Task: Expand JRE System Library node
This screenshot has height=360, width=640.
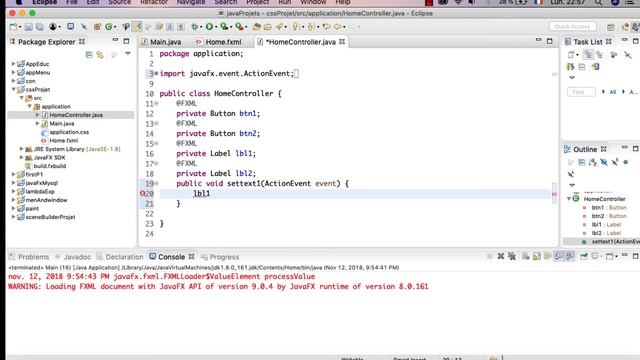Action: coord(21,149)
